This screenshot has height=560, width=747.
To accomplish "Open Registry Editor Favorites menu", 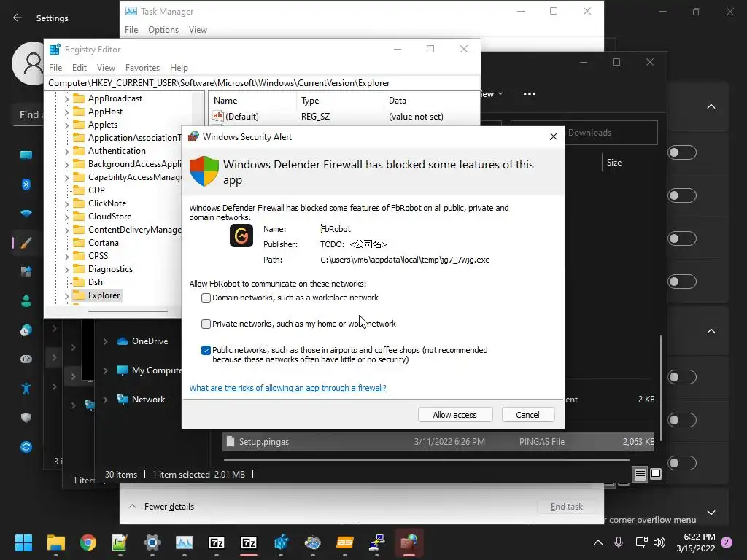I will pyautogui.click(x=142, y=68).
